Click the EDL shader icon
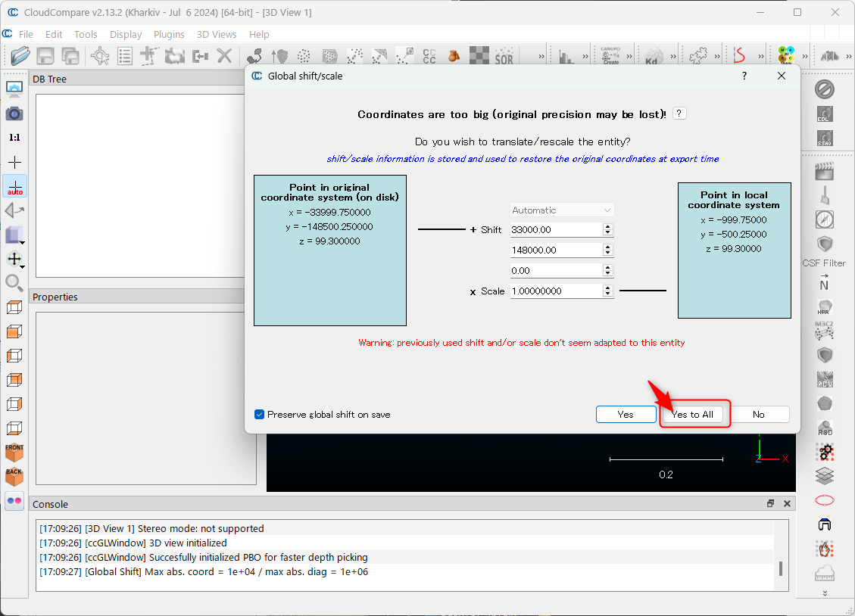 tap(825, 115)
